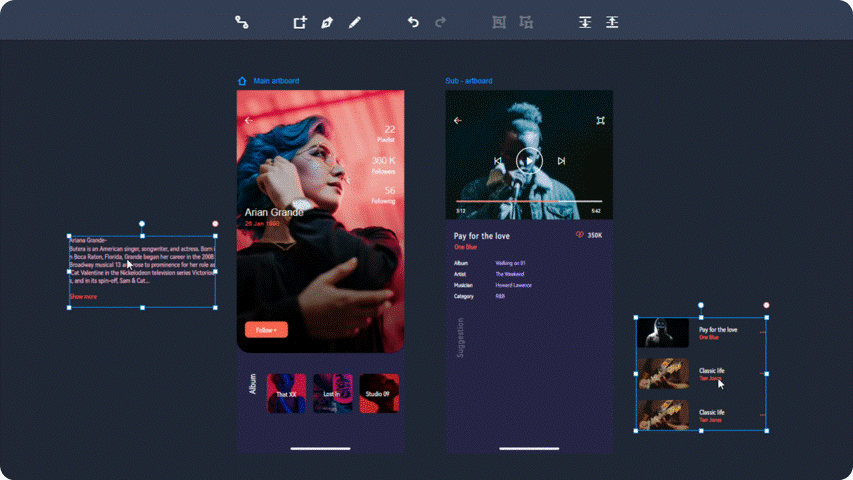Image resolution: width=853 pixels, height=480 pixels.
Task: Click the Group objects icon
Action: point(499,22)
